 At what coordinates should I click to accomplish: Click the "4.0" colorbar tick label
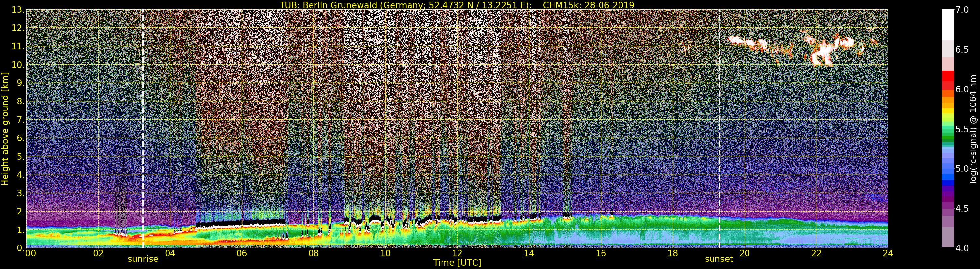coord(962,248)
